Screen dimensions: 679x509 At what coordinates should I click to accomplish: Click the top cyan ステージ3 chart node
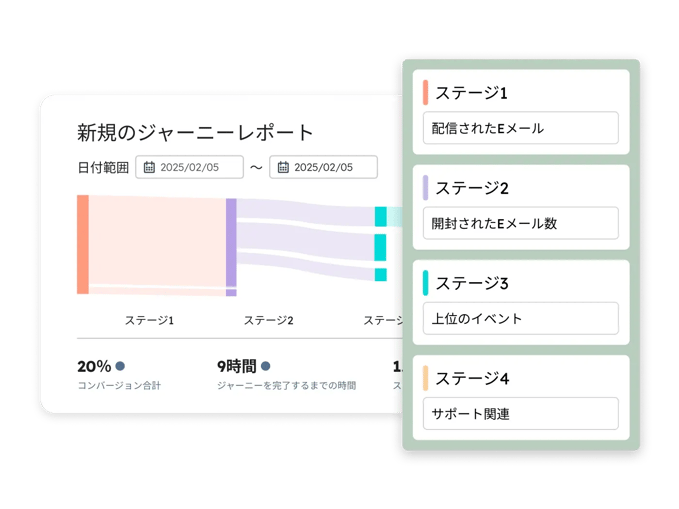click(380, 216)
